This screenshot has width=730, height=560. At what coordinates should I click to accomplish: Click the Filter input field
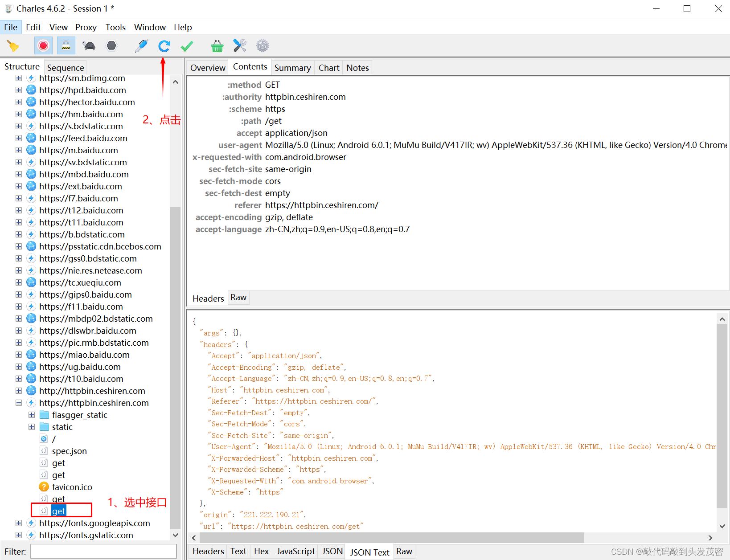click(103, 551)
